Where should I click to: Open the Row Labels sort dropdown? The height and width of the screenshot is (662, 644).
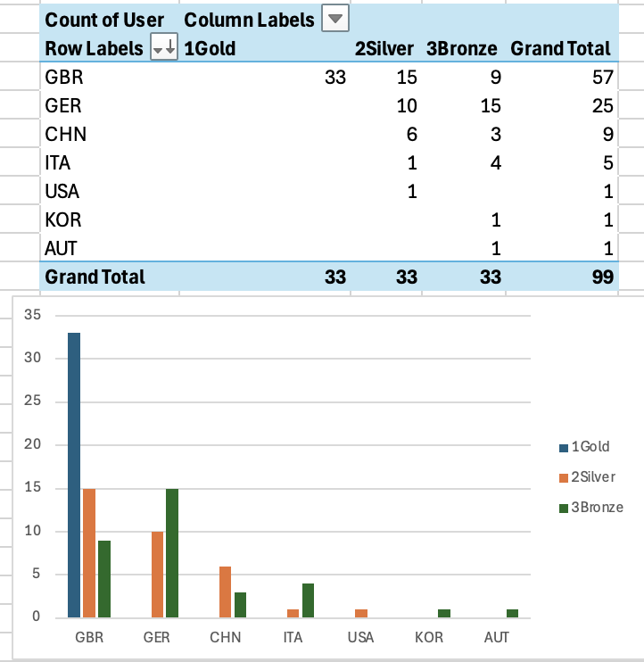164,49
